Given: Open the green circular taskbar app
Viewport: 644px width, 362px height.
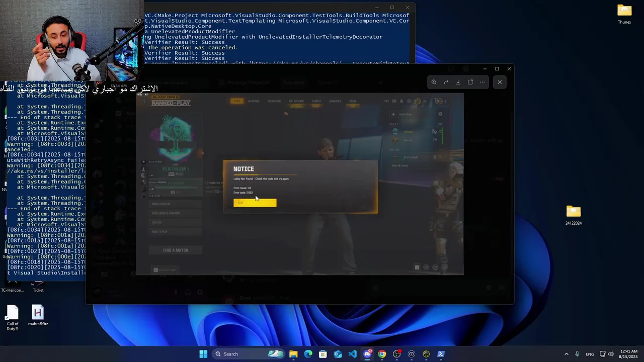Looking at the screenshot, I should click(426, 354).
